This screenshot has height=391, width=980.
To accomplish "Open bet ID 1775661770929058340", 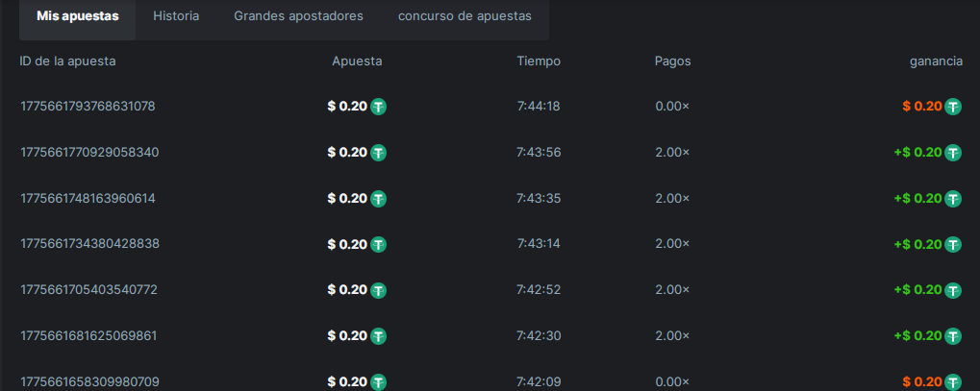I will pos(89,152).
